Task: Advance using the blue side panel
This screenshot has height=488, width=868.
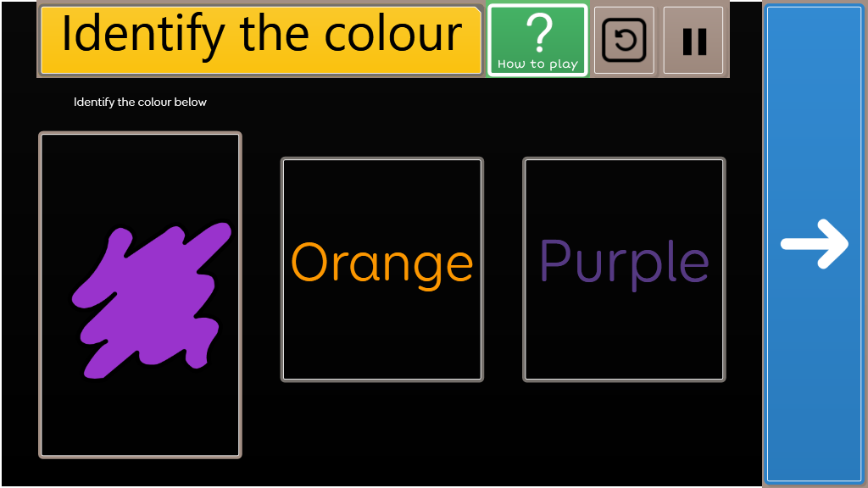Action: [x=814, y=244]
